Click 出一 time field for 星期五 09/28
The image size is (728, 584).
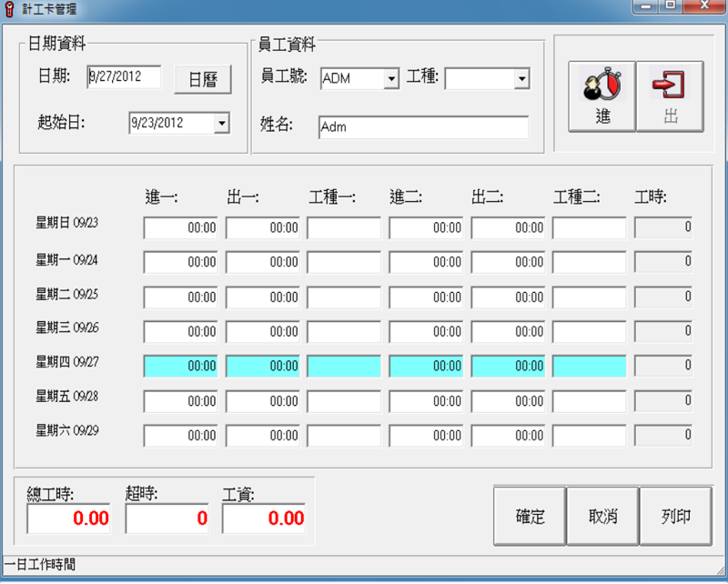click(263, 401)
